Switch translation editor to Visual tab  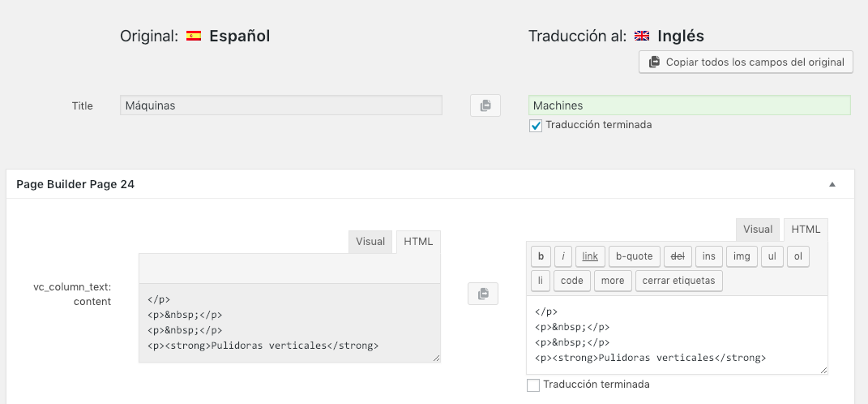coord(758,230)
